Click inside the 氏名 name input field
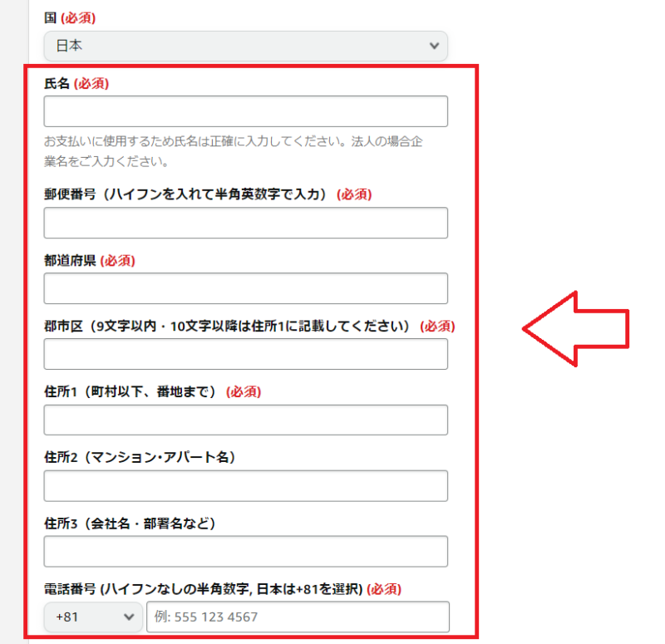665x644 pixels. click(245, 111)
